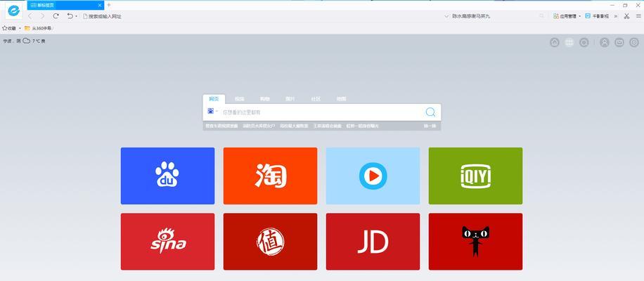644x281 pixels.
Task: Click the scissors screenshot tool icon
Action: (626, 16)
